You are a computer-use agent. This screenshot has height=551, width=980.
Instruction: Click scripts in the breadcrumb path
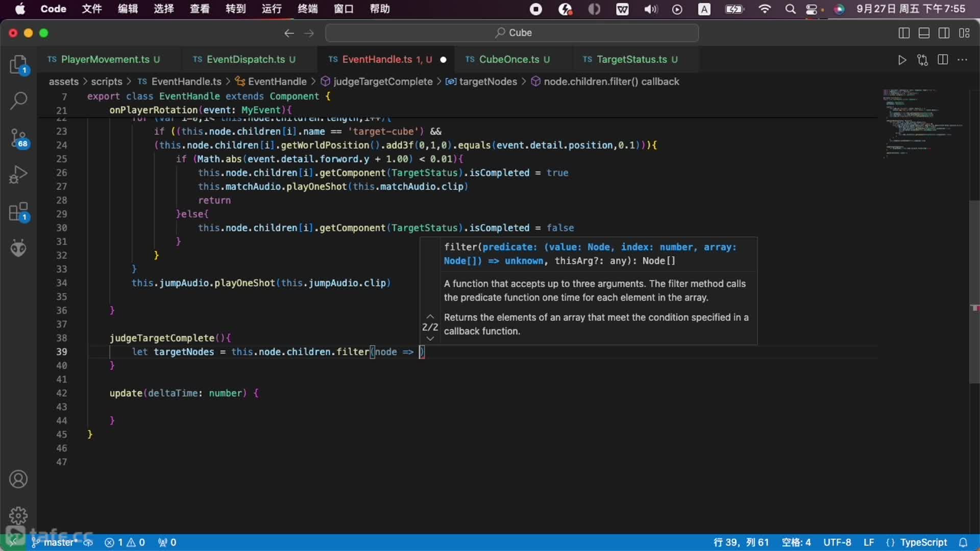click(107, 82)
